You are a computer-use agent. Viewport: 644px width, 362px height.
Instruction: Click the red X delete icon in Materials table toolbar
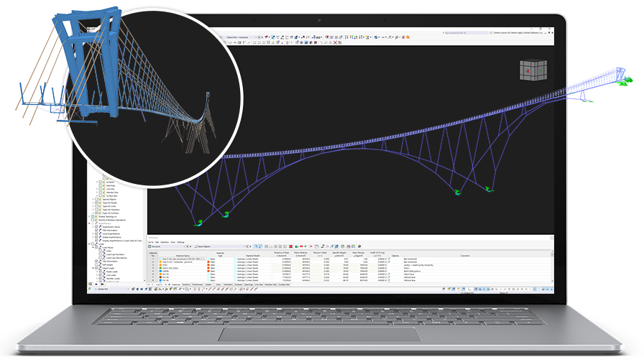[291, 246]
